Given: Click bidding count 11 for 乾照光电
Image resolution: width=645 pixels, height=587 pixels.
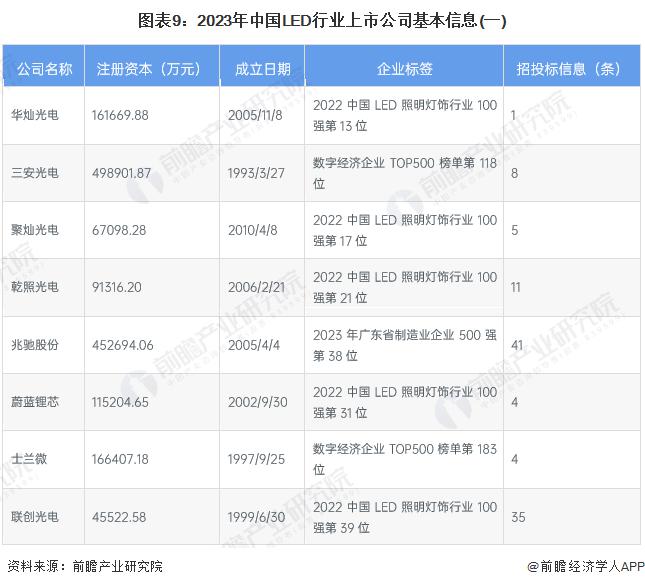Looking at the screenshot, I should click(x=516, y=287).
